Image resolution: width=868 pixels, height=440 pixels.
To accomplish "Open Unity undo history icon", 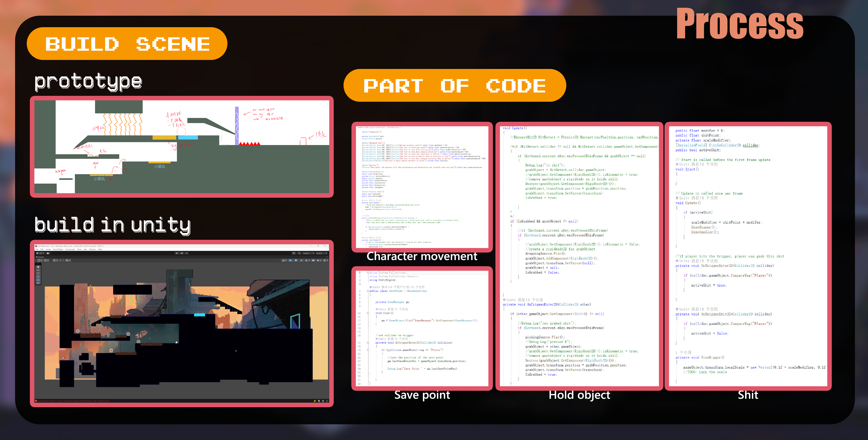I will (x=294, y=253).
